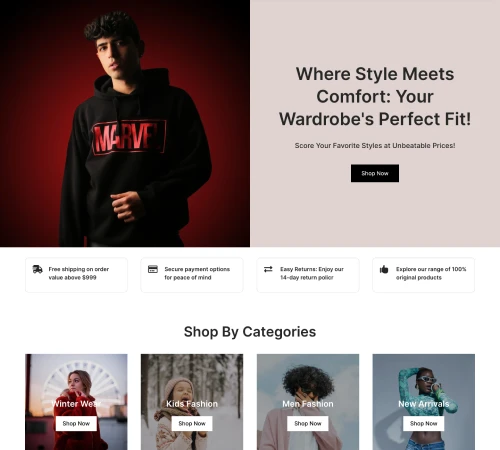
Task: Click the easy returns arrows icon
Action: tap(268, 269)
